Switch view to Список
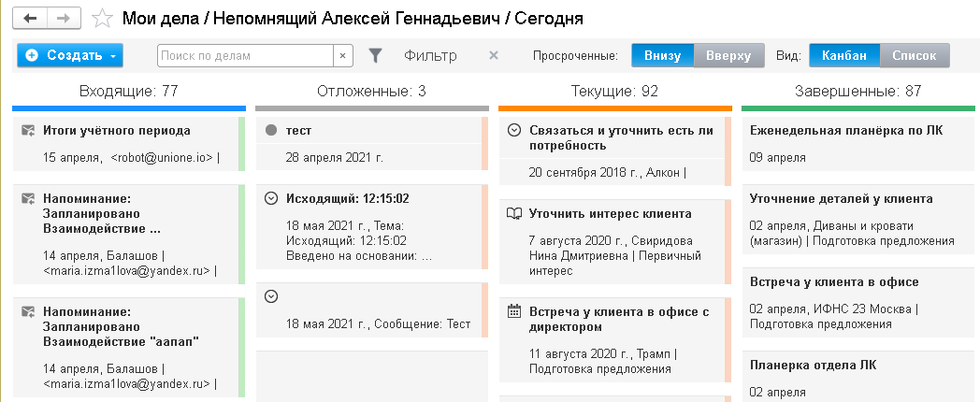This screenshot has height=402, width=980. 914,56
